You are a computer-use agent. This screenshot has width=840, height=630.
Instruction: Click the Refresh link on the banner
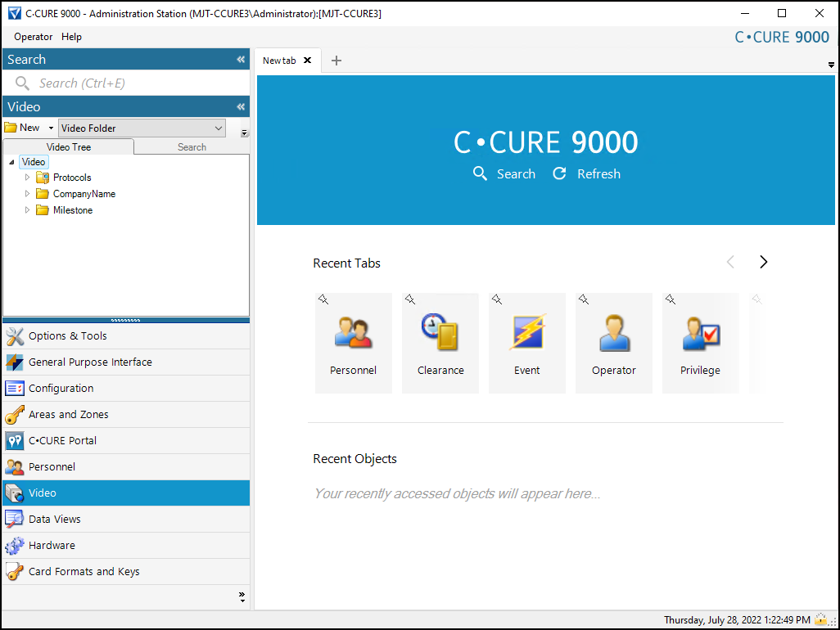click(x=587, y=174)
